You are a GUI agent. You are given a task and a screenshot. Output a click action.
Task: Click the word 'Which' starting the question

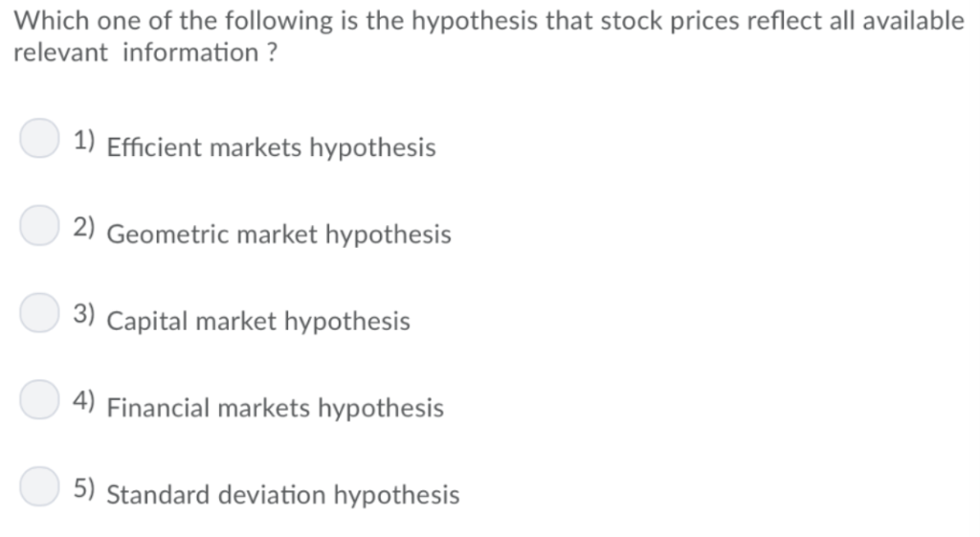(x=52, y=21)
